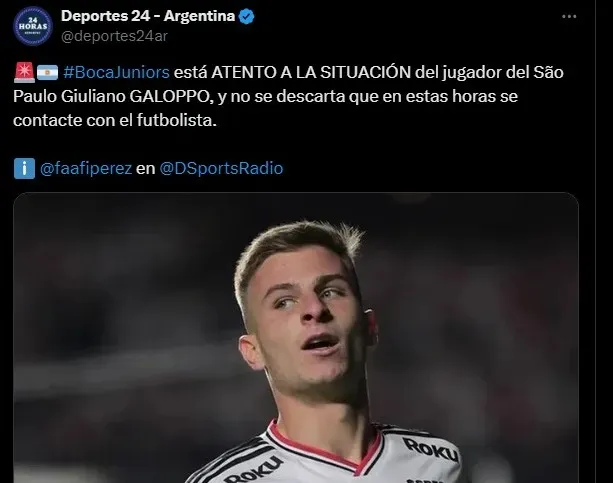Open the @deportes24ar handle link

pyautogui.click(x=114, y=36)
